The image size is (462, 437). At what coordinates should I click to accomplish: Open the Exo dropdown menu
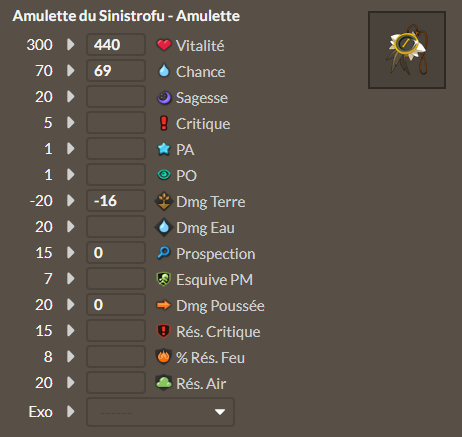coord(160,412)
